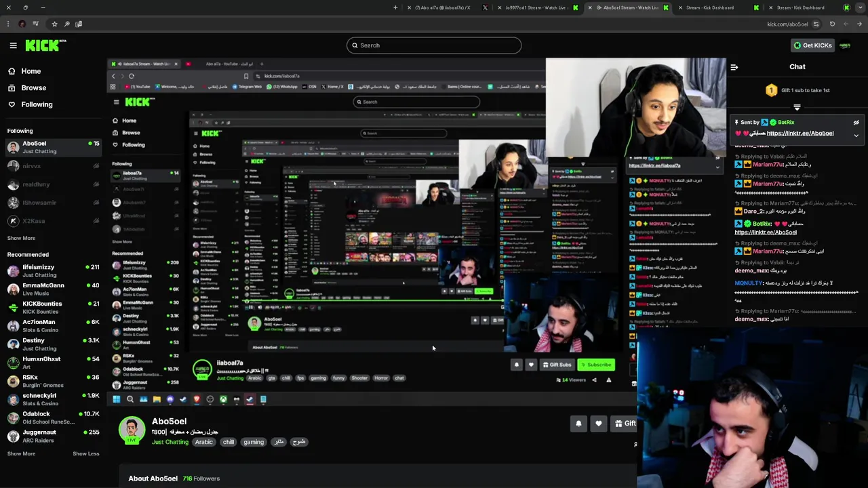The height and width of the screenshot is (488, 868).
Task: Click the browser profile avatar icon
Action: click(22, 24)
